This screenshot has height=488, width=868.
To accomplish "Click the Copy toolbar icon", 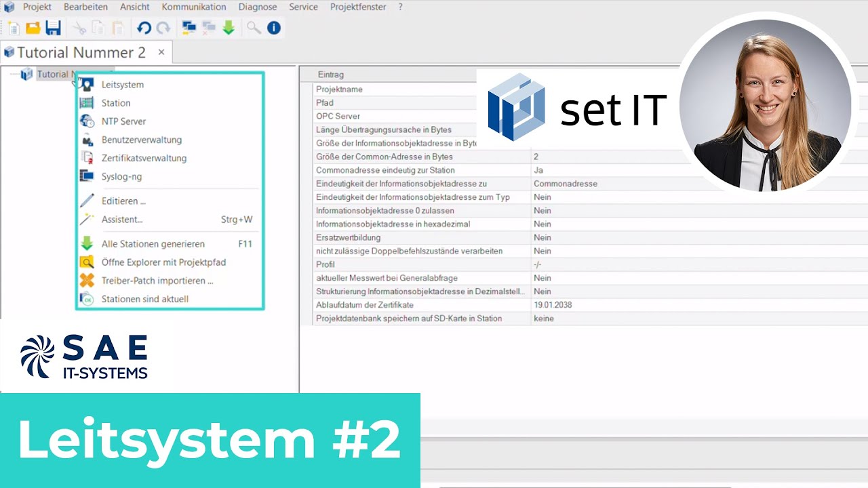I will tap(98, 28).
